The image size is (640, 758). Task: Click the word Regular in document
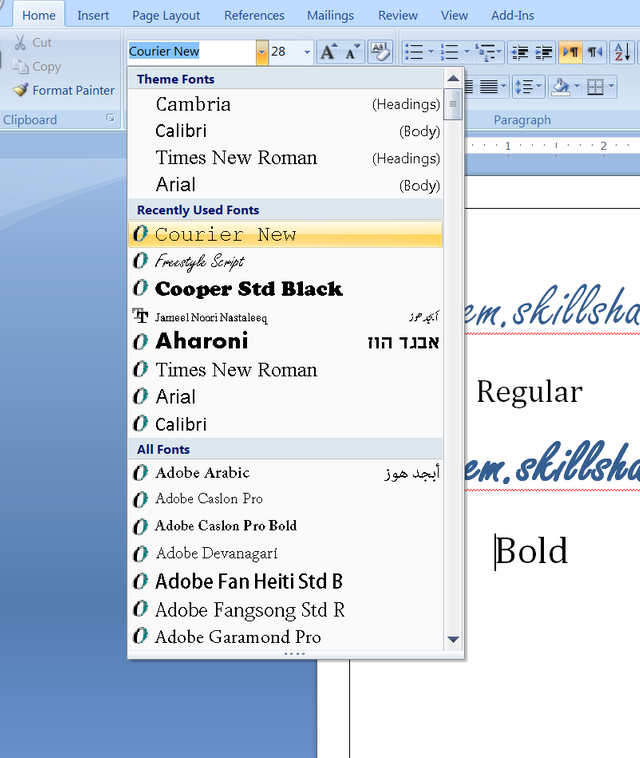pos(529,392)
